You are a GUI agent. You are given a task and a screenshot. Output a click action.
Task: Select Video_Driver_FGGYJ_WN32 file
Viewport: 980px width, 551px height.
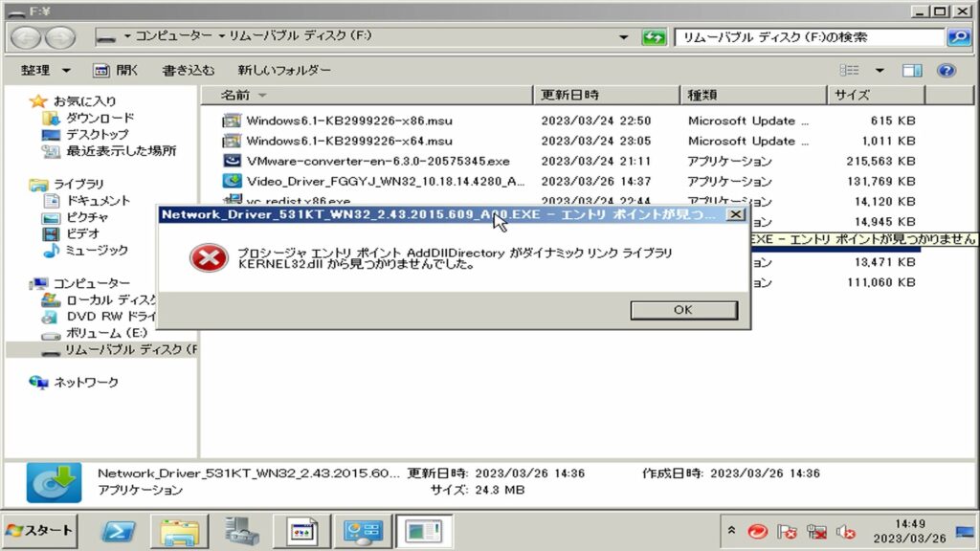click(x=385, y=181)
